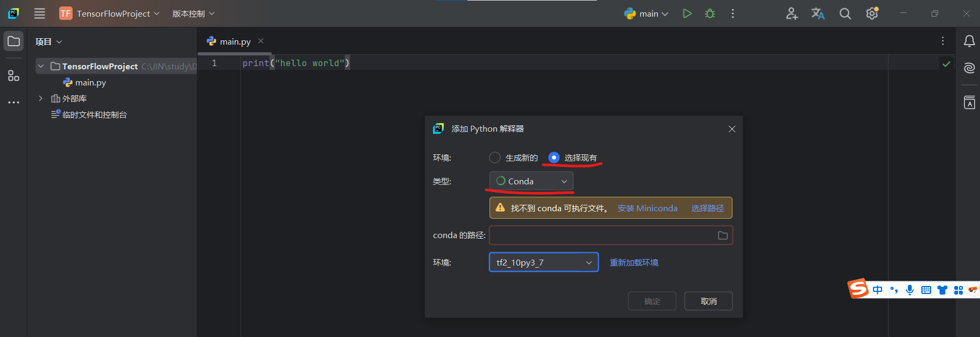Screen dimensions: 980x337
Task: Select the 选择现有 radio option
Action: click(x=572, y=157)
